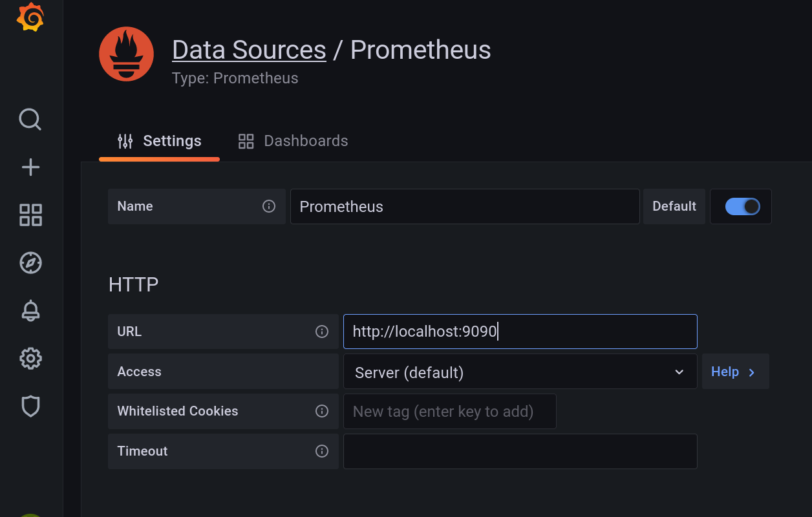This screenshot has height=517, width=812.
Task: Open the Access Server (default) dropdown
Action: click(x=520, y=372)
